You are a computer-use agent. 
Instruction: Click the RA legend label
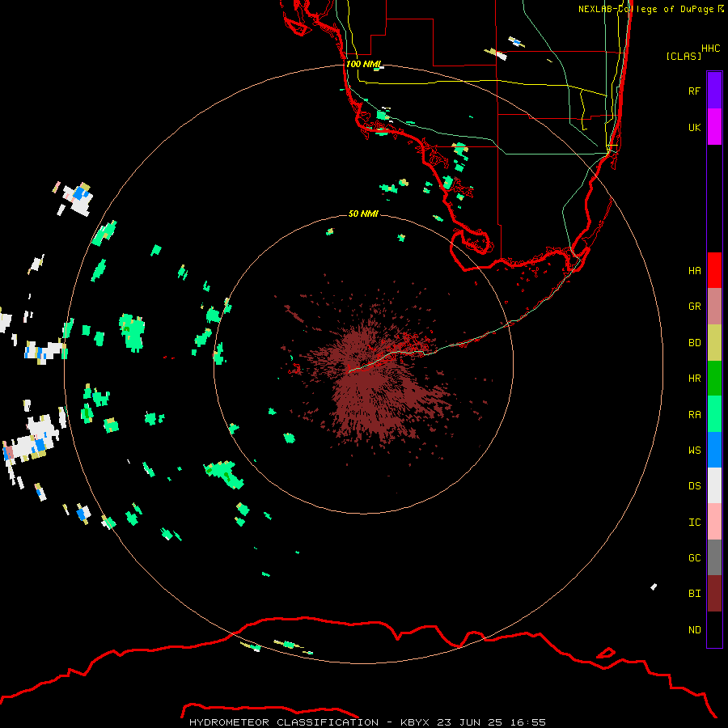(694, 415)
